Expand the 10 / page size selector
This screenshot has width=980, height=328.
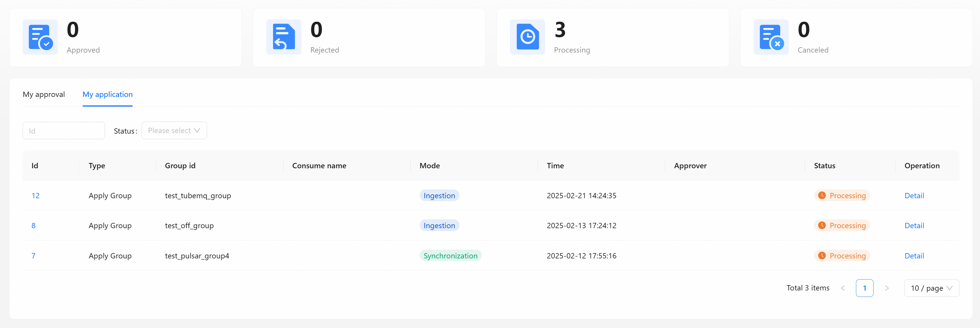[x=931, y=288]
